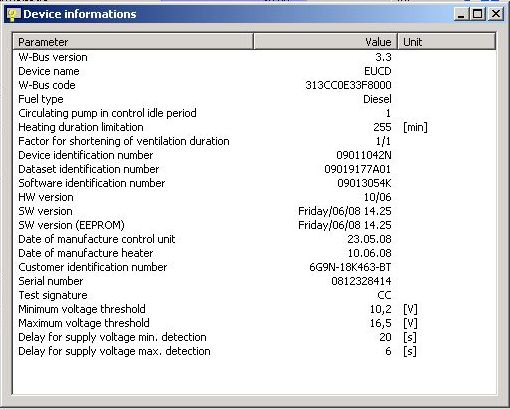The width and height of the screenshot is (510, 409).
Task: Select SW version (EEPROM) row
Action: pyautogui.click(x=254, y=225)
